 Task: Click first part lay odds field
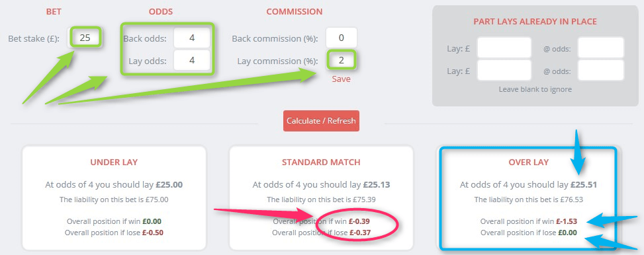tap(601, 48)
